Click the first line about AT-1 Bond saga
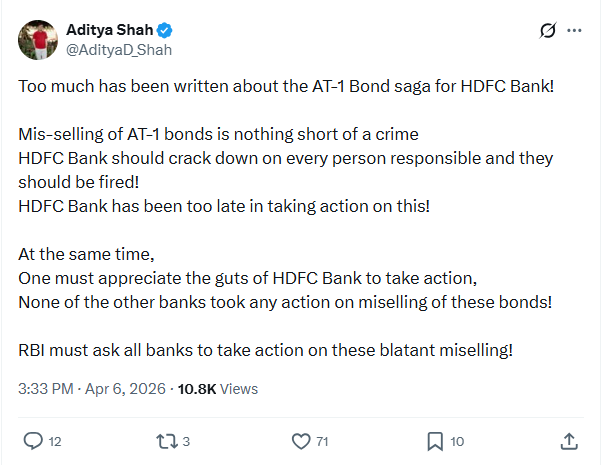The width and height of the screenshot is (609, 465). [285, 86]
